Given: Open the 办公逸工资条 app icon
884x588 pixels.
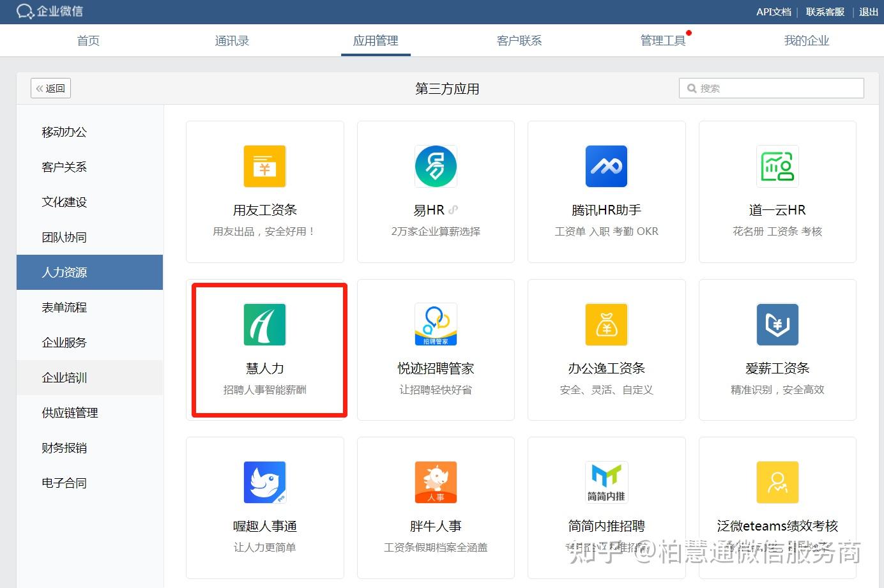Looking at the screenshot, I should (x=606, y=324).
